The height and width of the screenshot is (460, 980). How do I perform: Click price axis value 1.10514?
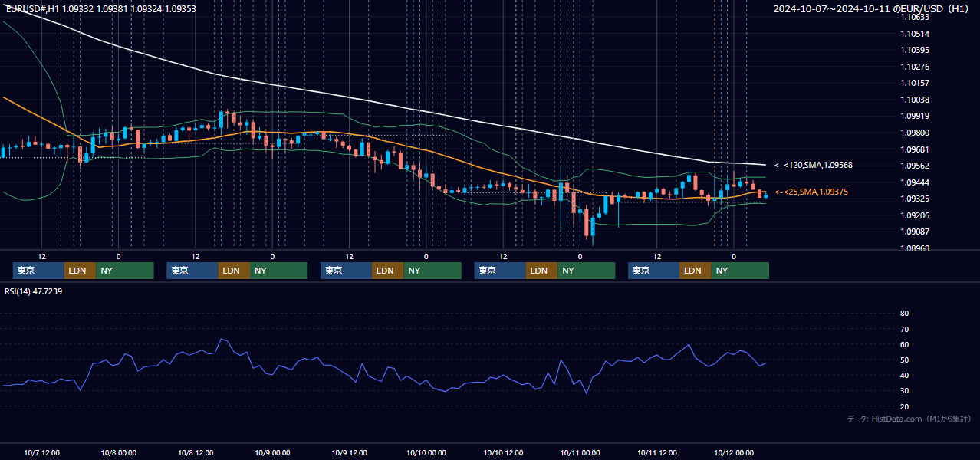915,34
